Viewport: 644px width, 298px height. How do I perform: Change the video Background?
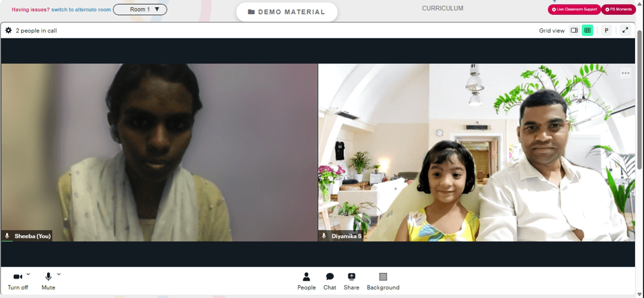[383, 281]
